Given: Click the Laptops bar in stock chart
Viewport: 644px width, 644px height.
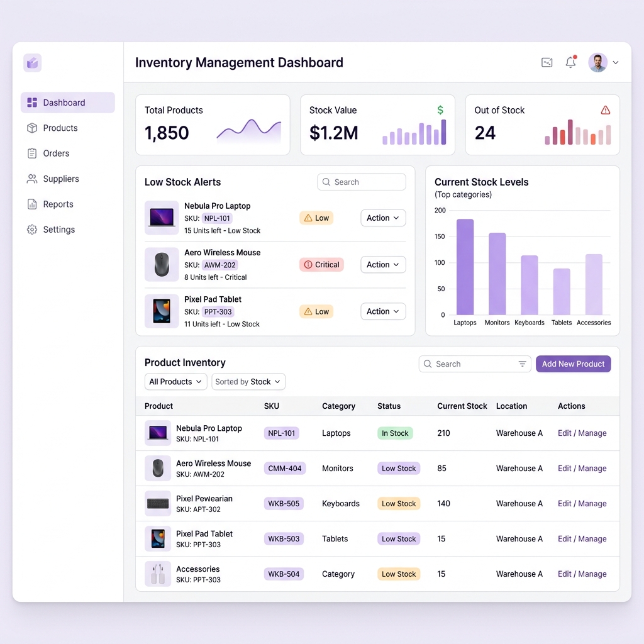Looking at the screenshot, I should (465, 267).
